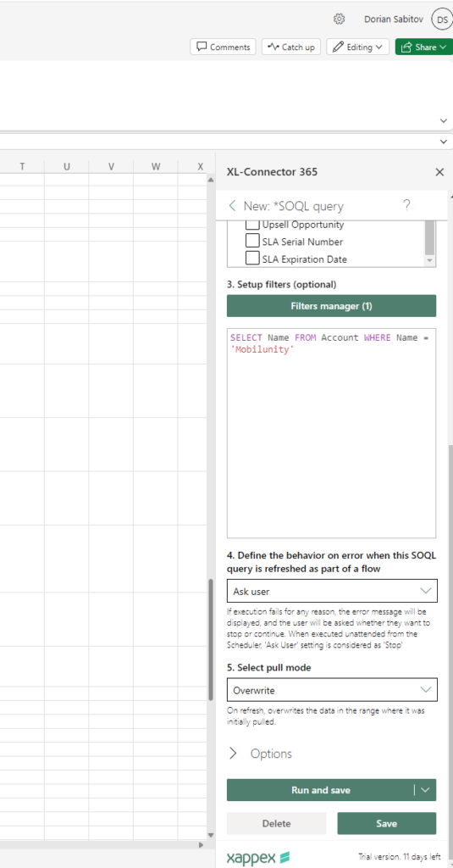
Task: Click 'Trial version. 11 days left' text
Action: click(x=400, y=857)
